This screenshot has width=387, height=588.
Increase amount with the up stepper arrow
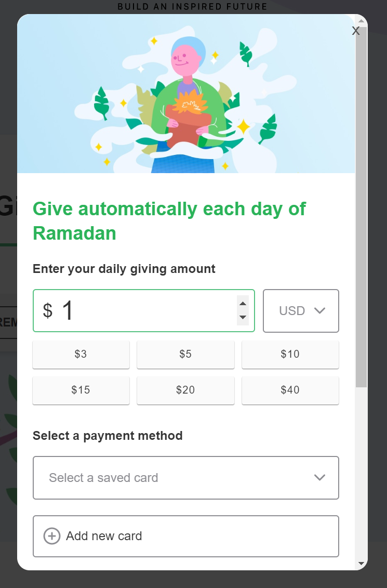coord(243,304)
